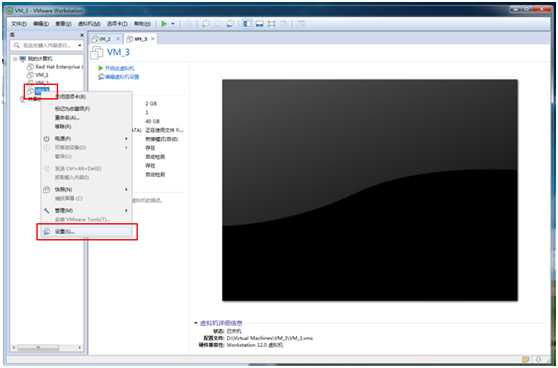Expand the 电源(P) power submenu
Image resolution: width=558 pixels, height=368 pixels.
(x=86, y=138)
